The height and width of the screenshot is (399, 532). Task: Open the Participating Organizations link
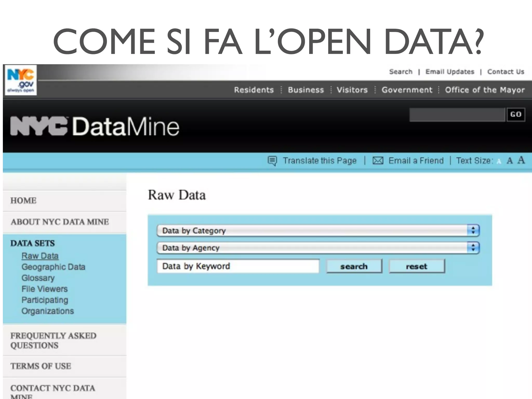click(48, 305)
